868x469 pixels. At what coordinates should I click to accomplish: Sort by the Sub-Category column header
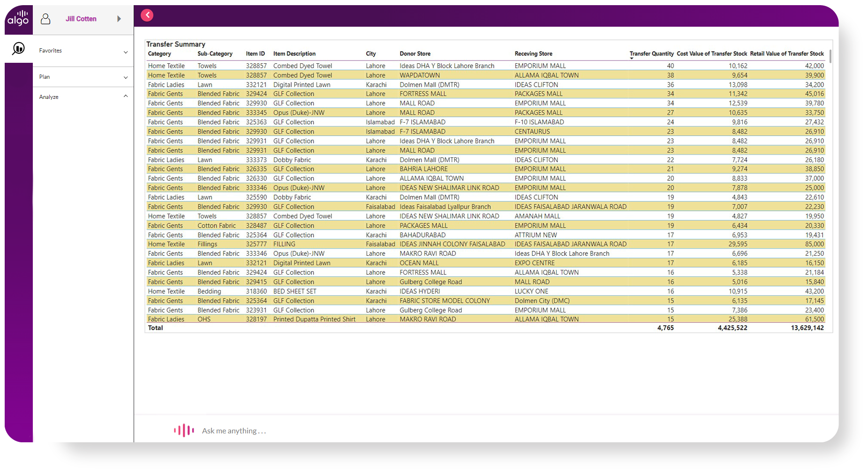(215, 54)
